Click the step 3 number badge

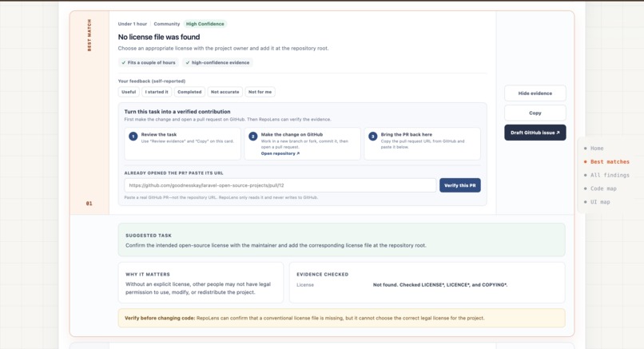point(372,137)
